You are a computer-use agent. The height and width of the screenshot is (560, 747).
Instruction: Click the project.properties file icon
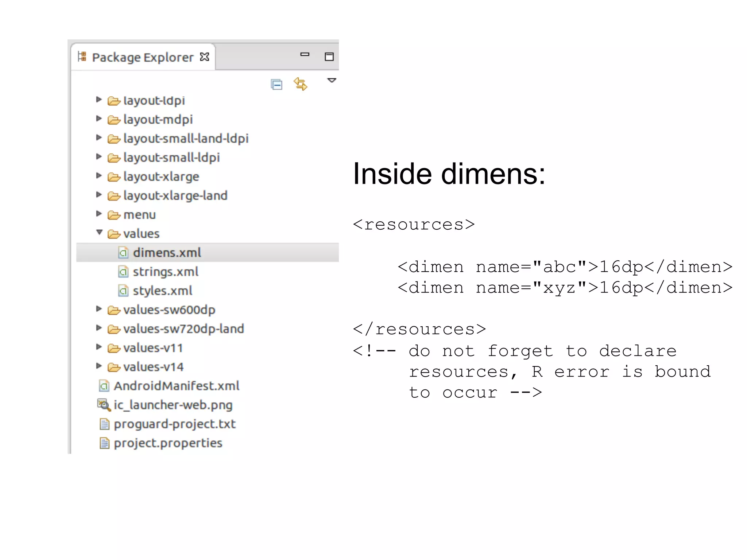(x=104, y=443)
